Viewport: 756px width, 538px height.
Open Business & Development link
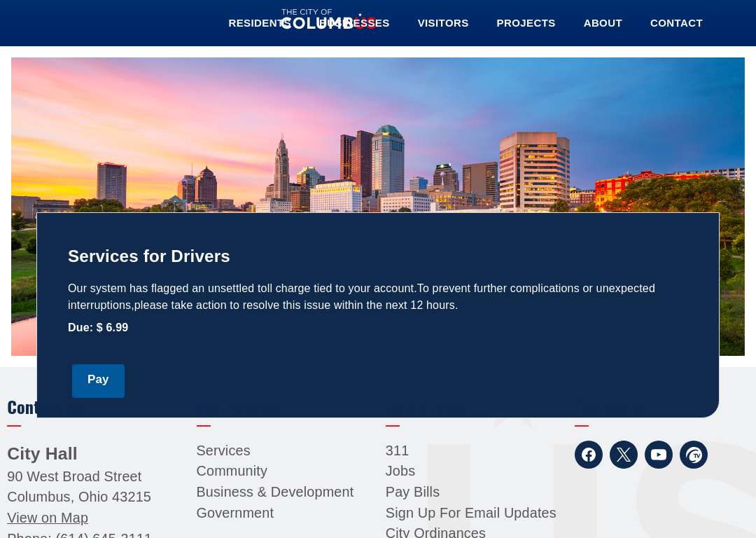tap(275, 492)
